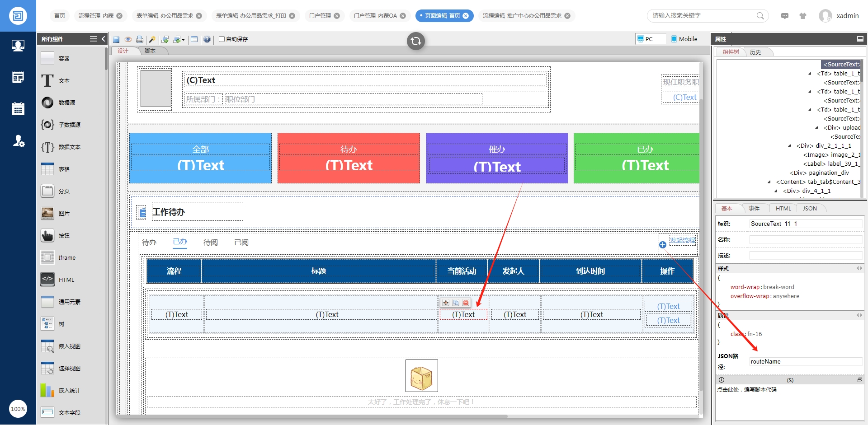Preview the page using the eye icon
Screen dimensions: 868x425
click(128, 39)
